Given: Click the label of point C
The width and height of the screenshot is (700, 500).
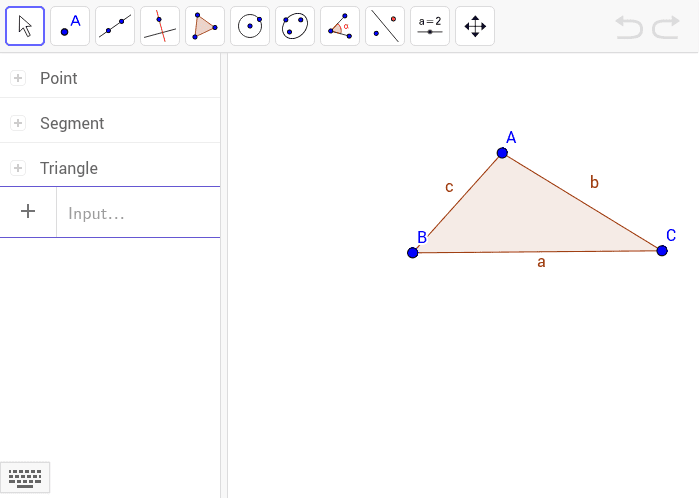Looking at the screenshot, I should pyautogui.click(x=671, y=235).
